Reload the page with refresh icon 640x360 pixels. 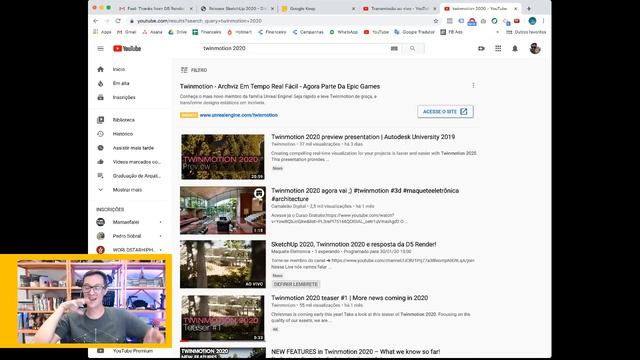(118, 21)
